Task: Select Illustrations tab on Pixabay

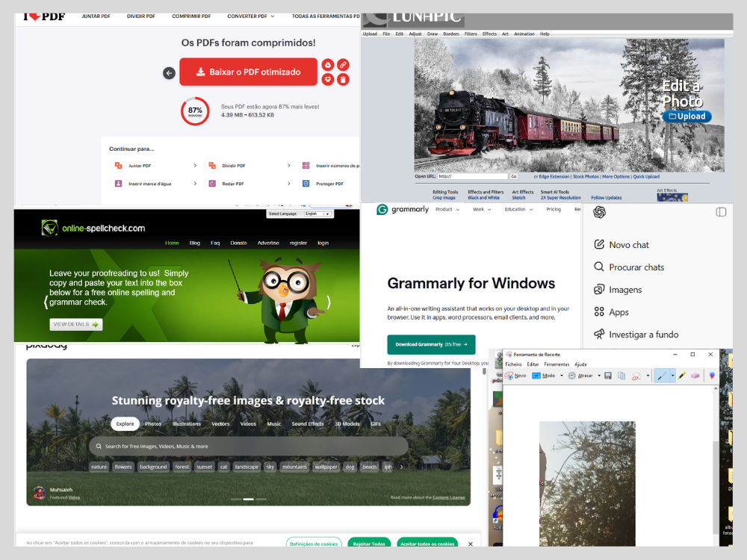Action: (186, 424)
